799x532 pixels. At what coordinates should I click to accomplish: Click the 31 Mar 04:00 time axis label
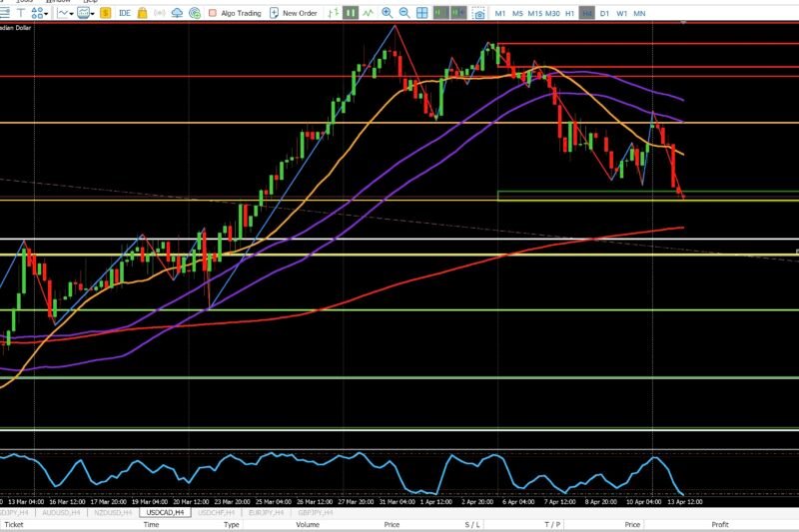(397, 502)
